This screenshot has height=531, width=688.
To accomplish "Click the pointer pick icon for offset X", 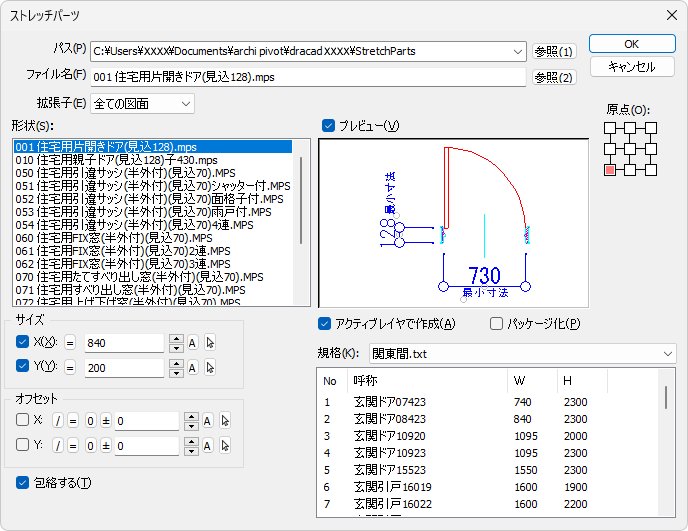I will pos(224,421).
